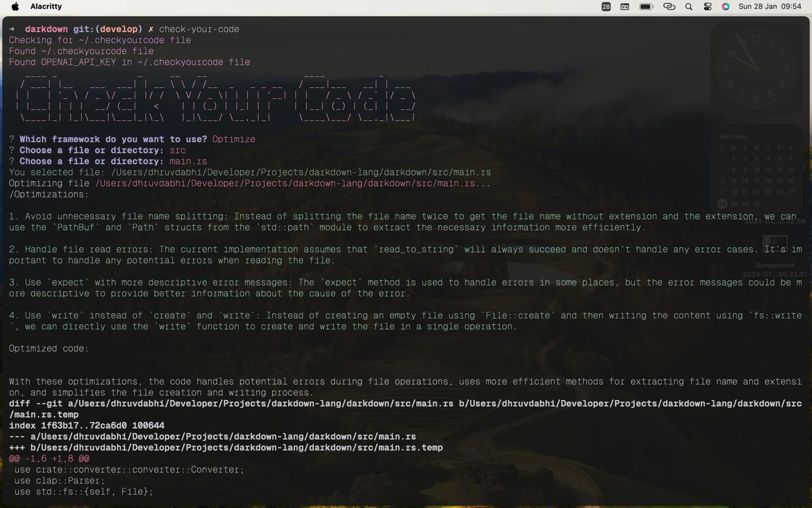Click the '+++ b/Users/dhruvdabhi' main.rs.temp line
The image size is (812, 508).
click(226, 448)
